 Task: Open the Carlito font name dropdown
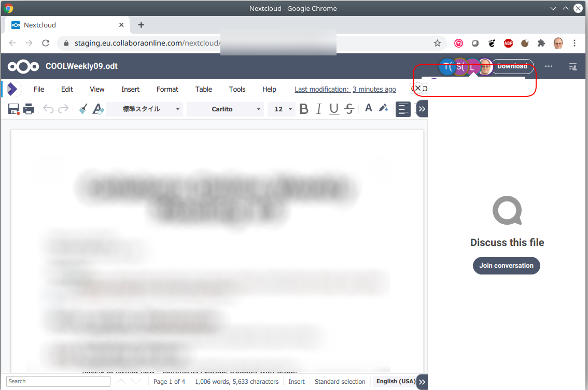click(225, 109)
